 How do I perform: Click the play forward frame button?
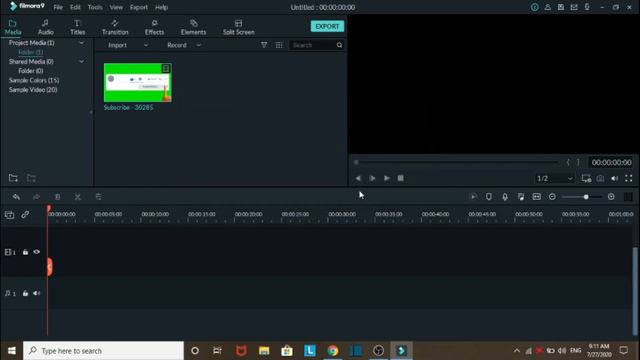click(372, 178)
